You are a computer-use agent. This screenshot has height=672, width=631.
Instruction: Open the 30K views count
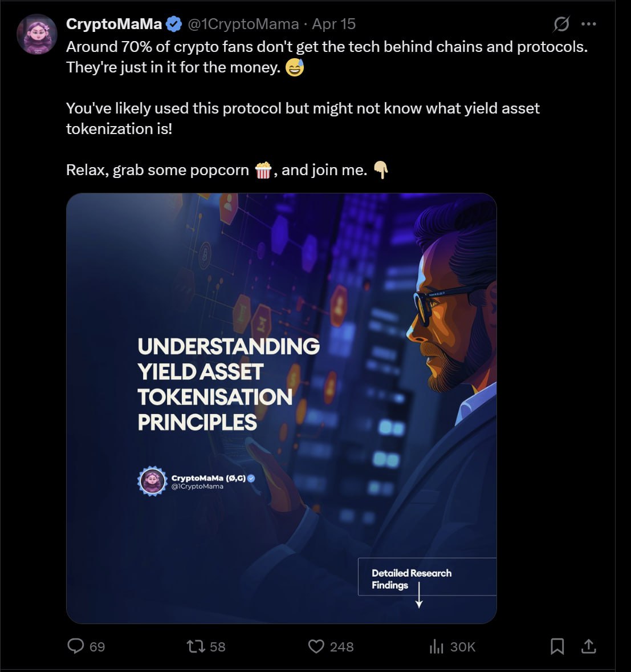[462, 646]
